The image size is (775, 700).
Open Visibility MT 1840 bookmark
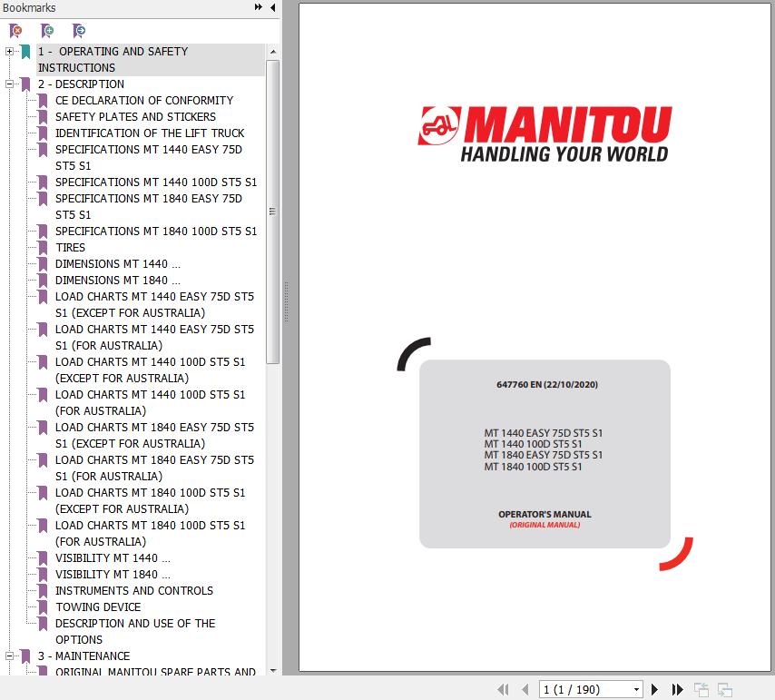point(113,574)
